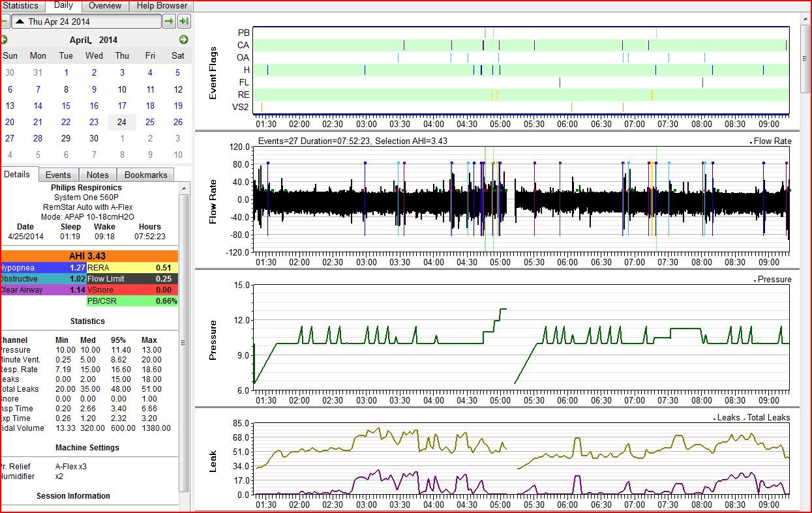This screenshot has width=812, height=513.
Task: Go to the next day with the green arrow
Action: 169,22
